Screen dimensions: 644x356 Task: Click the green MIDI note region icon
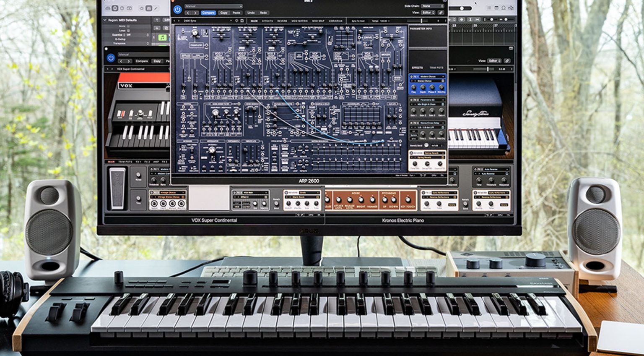162,37
